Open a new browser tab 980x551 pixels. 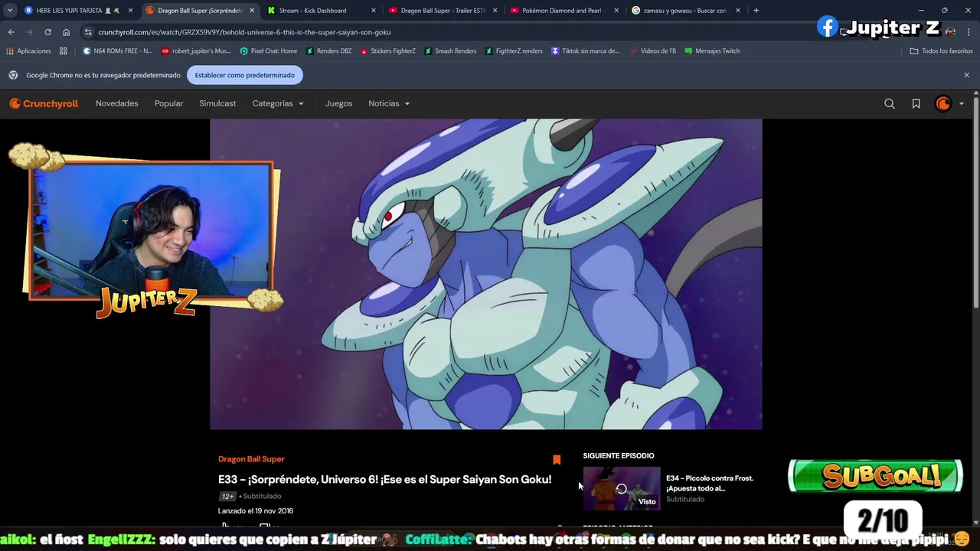pyautogui.click(x=756, y=11)
